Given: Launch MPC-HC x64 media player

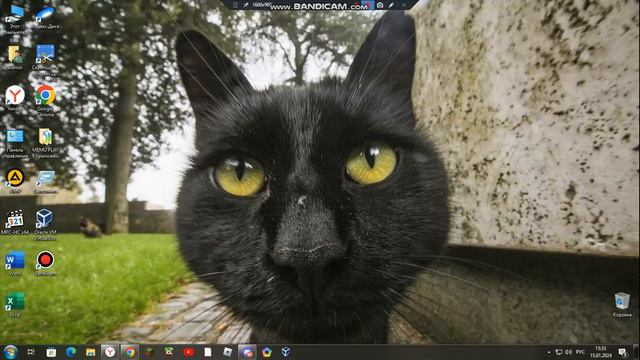Looking at the screenshot, I should coord(15,222).
